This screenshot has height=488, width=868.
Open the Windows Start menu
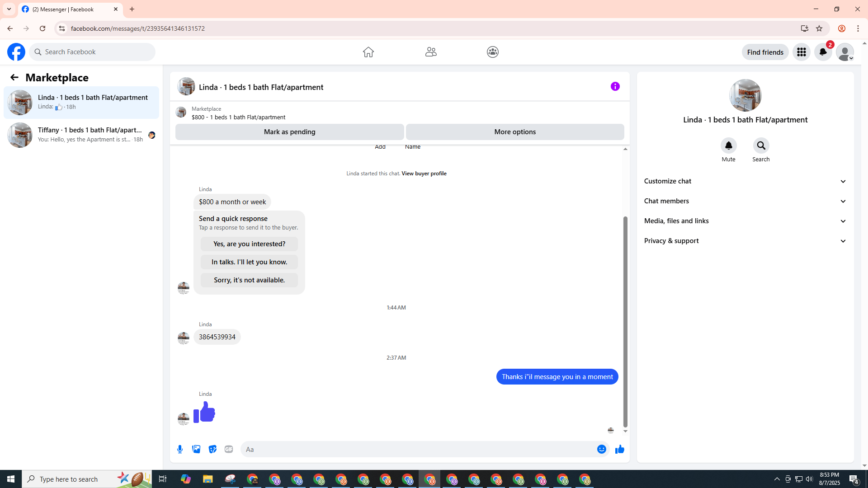pos(11,479)
